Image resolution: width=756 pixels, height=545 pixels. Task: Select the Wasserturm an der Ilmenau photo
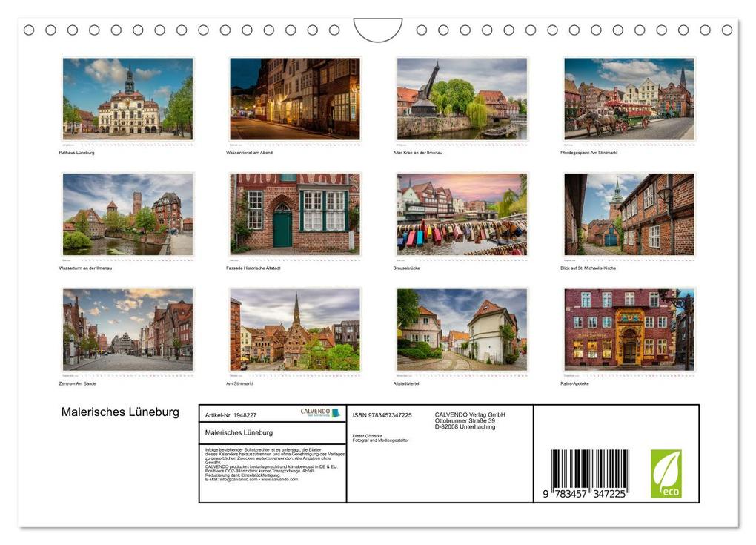tap(127, 214)
